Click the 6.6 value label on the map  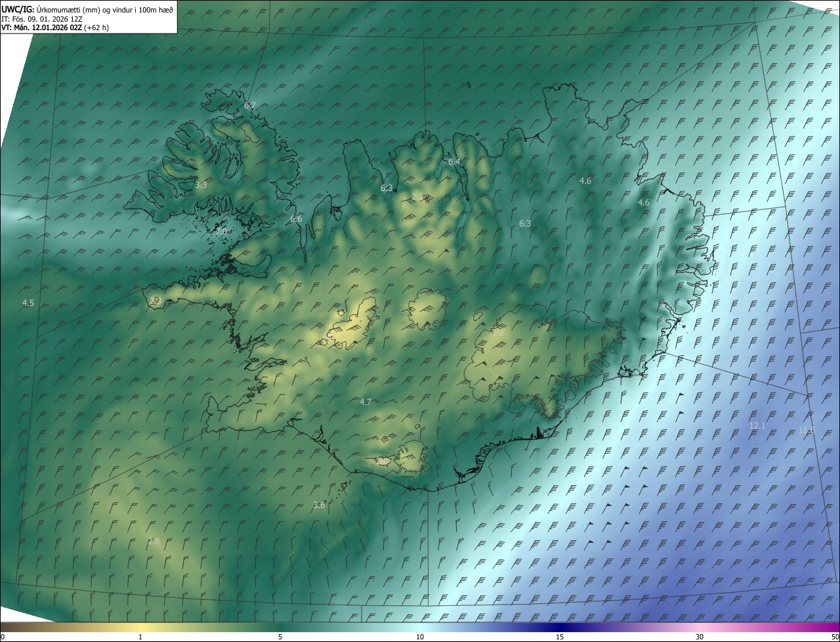296,219
